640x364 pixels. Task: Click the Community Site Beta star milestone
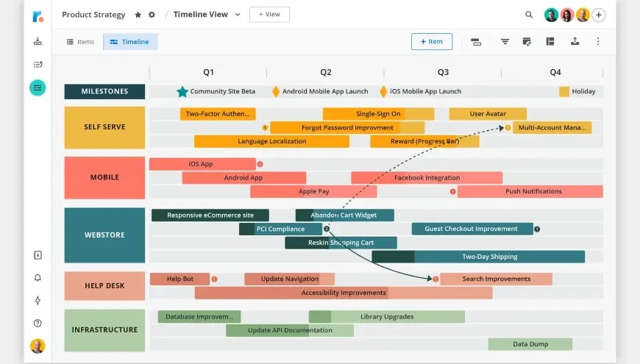pyautogui.click(x=182, y=91)
